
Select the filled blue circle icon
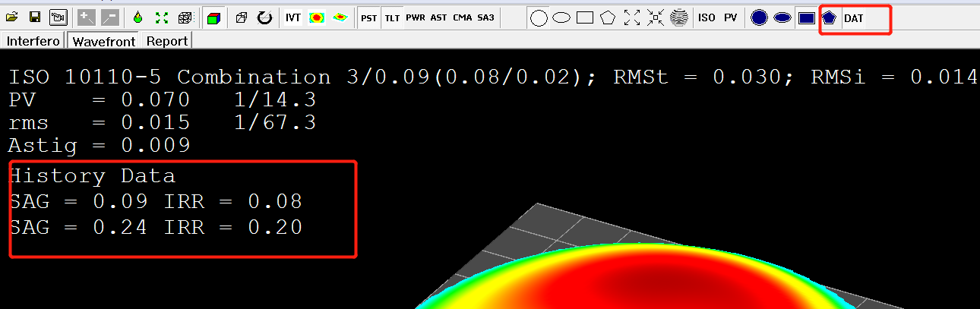coord(759,18)
